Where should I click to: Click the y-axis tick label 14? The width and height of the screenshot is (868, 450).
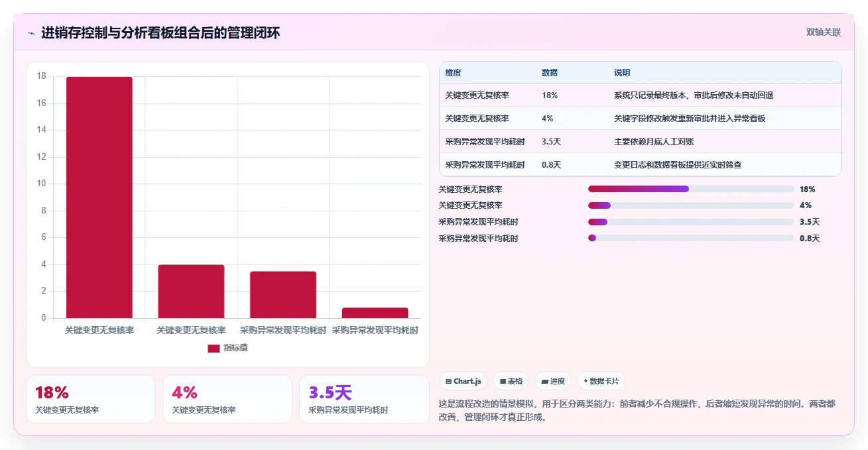pos(42,130)
